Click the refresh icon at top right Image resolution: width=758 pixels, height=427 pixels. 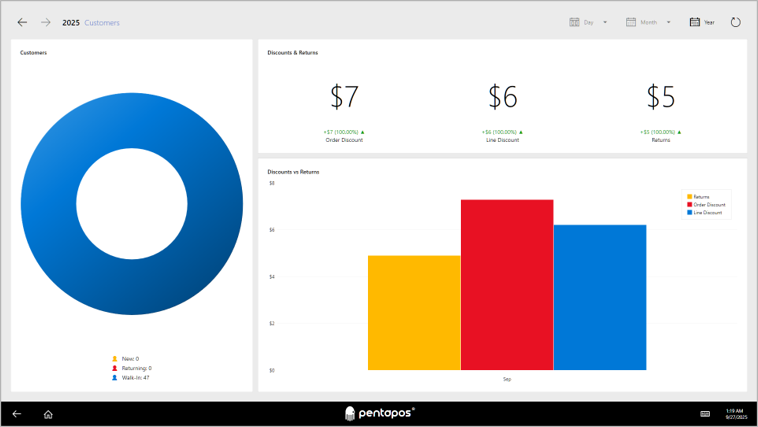tap(735, 22)
